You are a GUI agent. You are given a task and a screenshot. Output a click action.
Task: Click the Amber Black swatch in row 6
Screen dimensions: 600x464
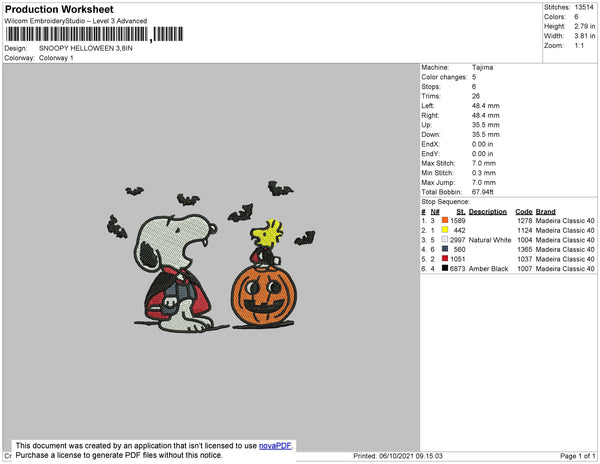445,268
